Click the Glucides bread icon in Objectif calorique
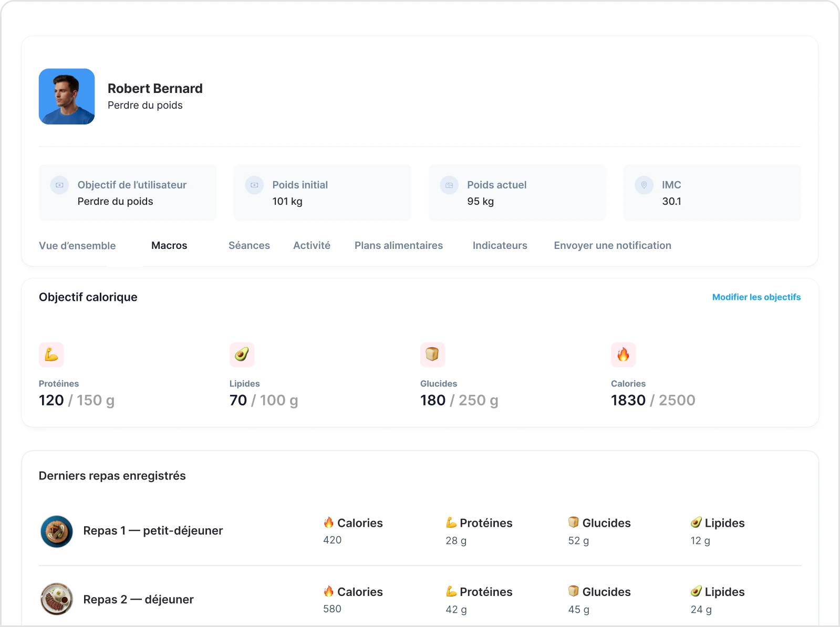Image resolution: width=840 pixels, height=627 pixels. (433, 355)
